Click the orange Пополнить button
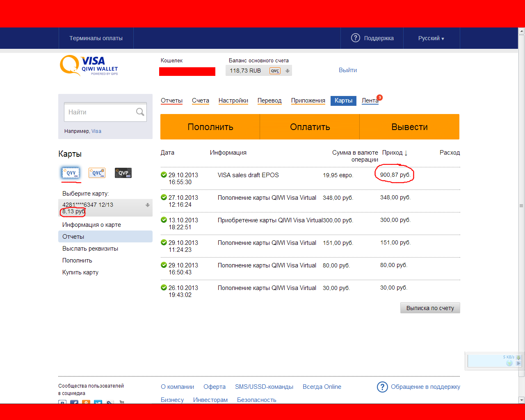The height and width of the screenshot is (420, 525). (210, 127)
